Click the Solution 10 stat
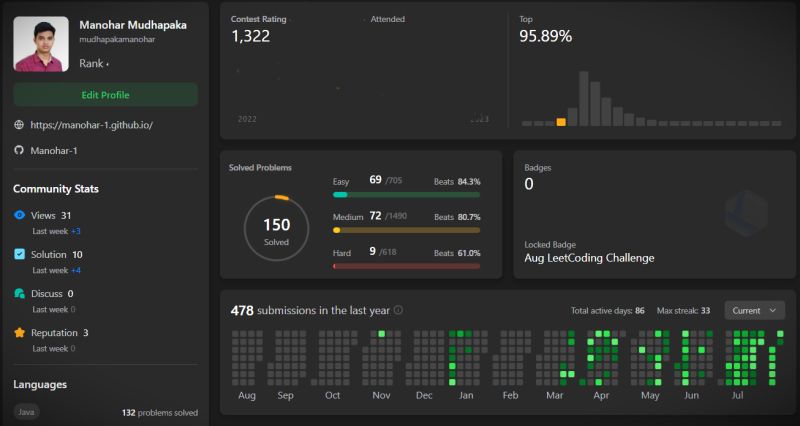800x426 pixels. [57, 255]
